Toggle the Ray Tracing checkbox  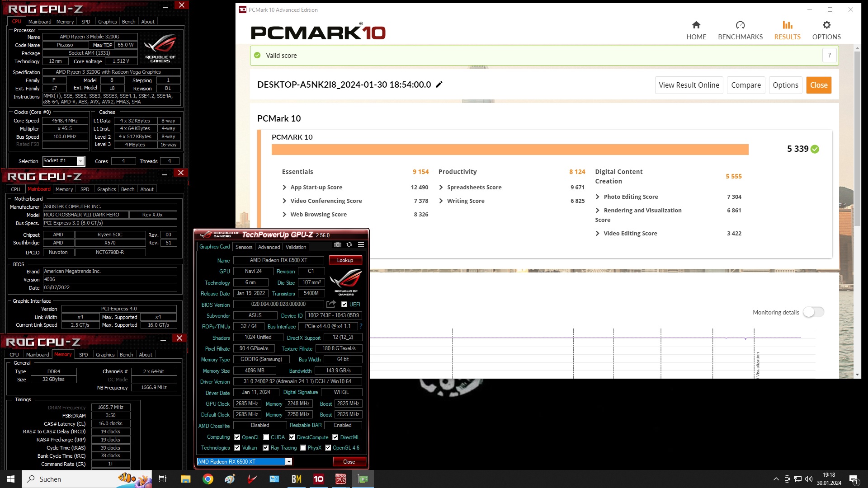coord(266,448)
